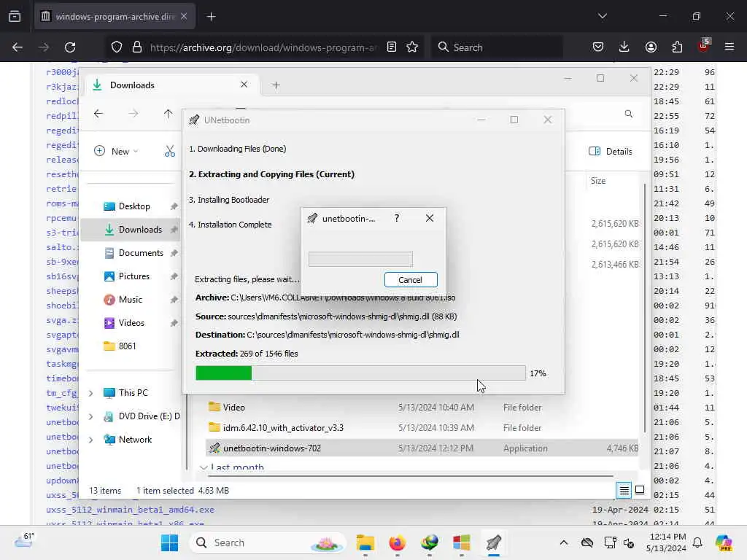Open the clock showing 12:14 PM

[x=666, y=542]
